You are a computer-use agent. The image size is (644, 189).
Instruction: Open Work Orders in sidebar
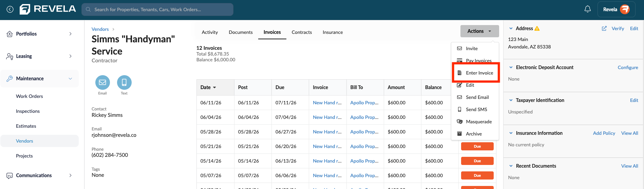click(30, 96)
